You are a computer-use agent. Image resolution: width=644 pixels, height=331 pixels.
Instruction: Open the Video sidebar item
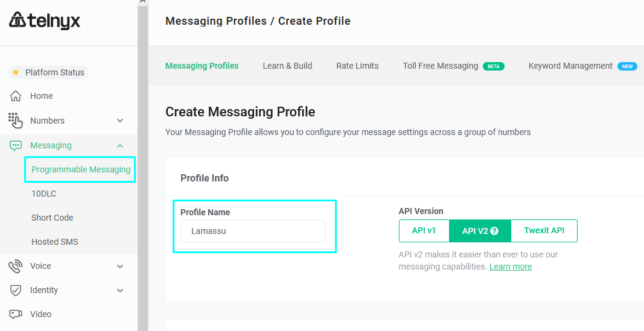(x=40, y=314)
